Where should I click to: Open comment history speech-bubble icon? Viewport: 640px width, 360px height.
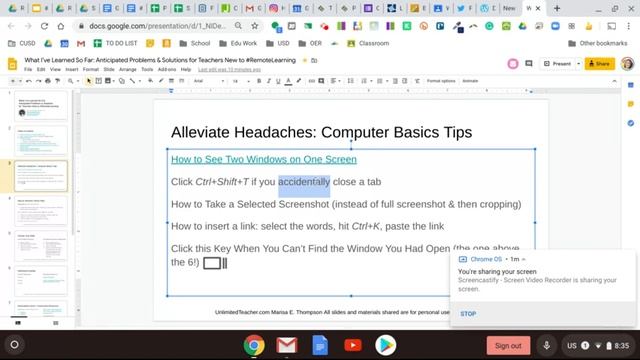click(529, 64)
